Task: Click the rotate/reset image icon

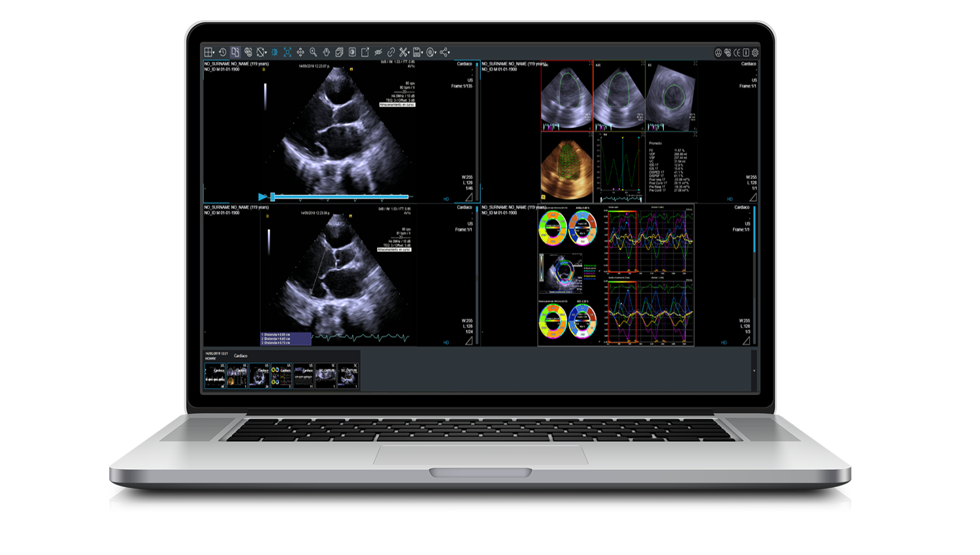Action: (x=261, y=52)
